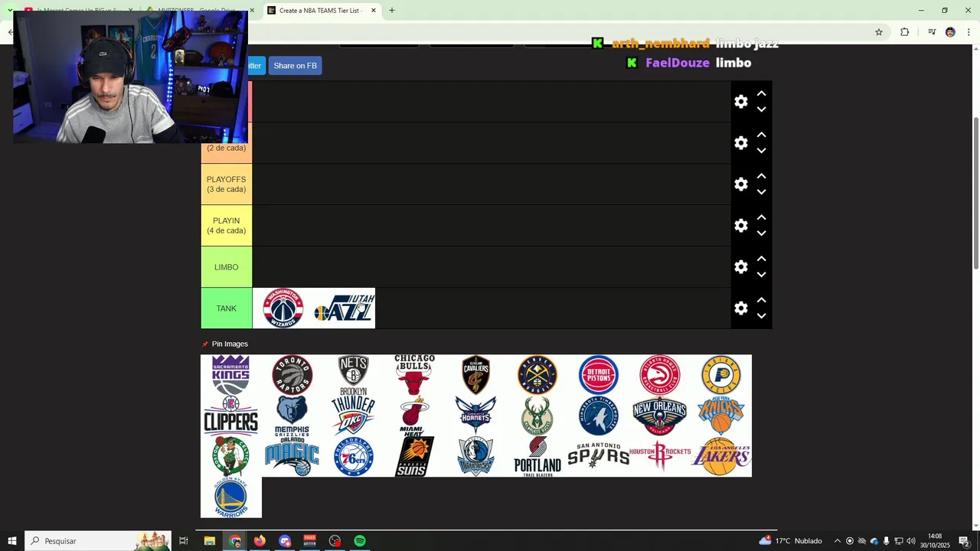Move the PLAYIN tier up with its arrow
This screenshot has height=551, width=980.
pos(761,217)
